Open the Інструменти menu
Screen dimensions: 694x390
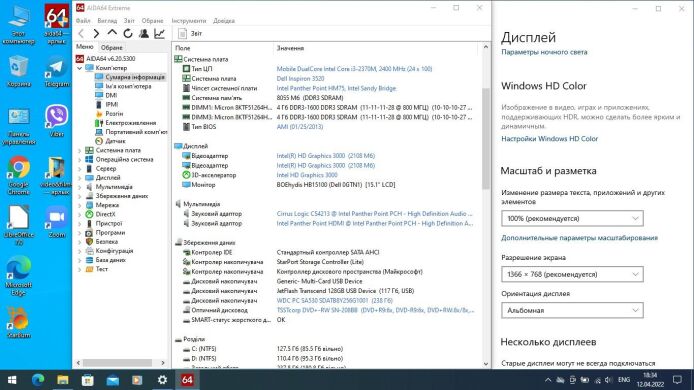tap(189, 21)
